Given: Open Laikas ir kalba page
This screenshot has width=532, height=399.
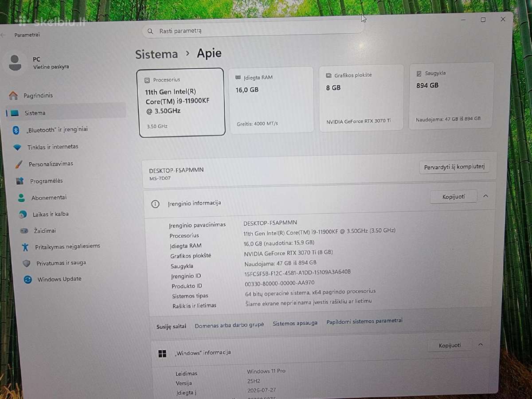Looking at the screenshot, I should coord(51,214).
